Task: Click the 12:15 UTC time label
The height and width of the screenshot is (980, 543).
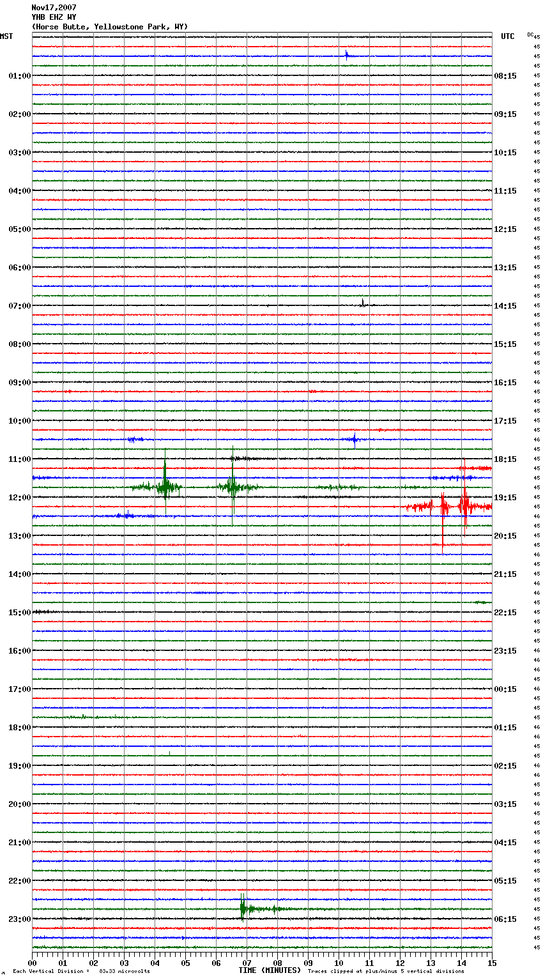Action: pos(505,229)
